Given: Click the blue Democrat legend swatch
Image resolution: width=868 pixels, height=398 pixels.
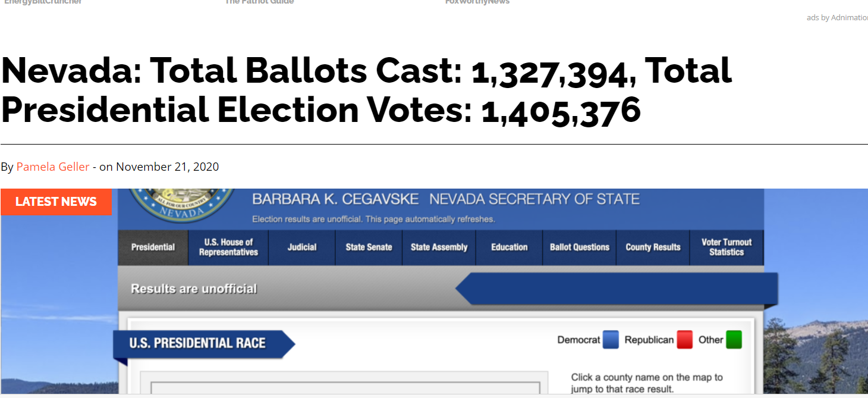Looking at the screenshot, I should (x=611, y=340).
